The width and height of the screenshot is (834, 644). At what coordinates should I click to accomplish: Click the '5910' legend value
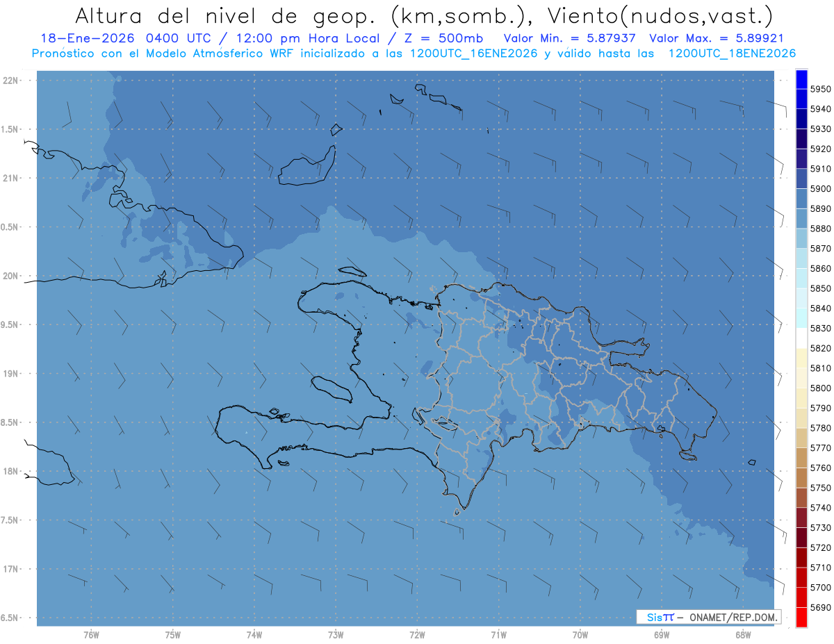[x=821, y=169]
